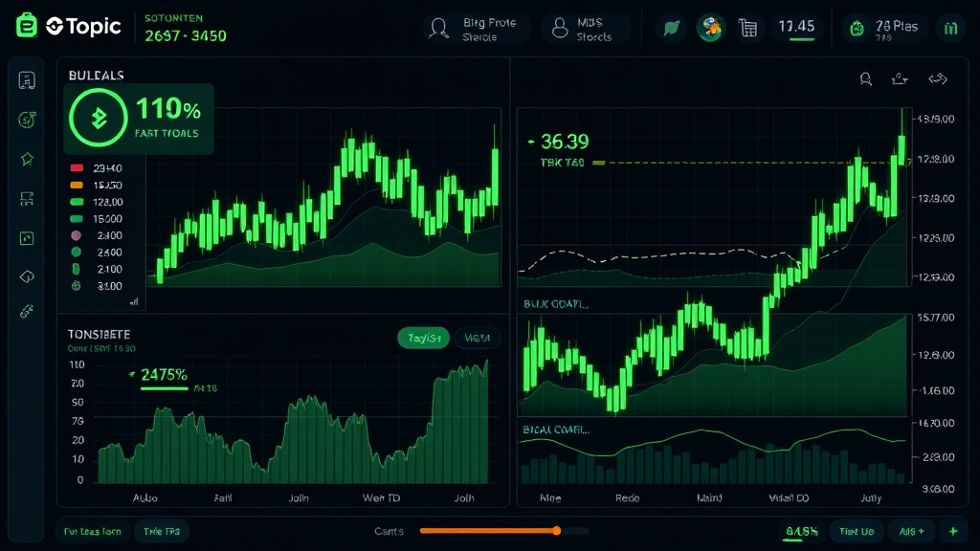Click the share export icon above chart
980x551 pixels.
[900, 78]
